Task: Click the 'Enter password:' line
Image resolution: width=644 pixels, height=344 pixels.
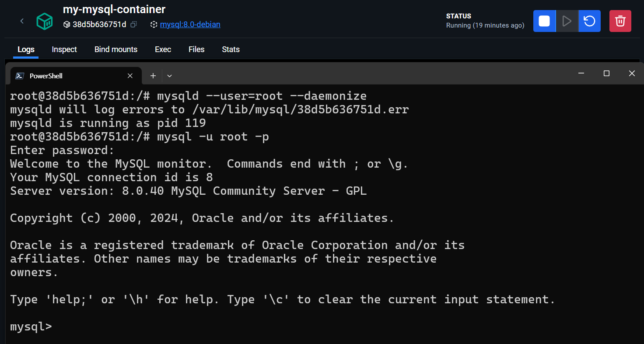Action: coord(62,150)
